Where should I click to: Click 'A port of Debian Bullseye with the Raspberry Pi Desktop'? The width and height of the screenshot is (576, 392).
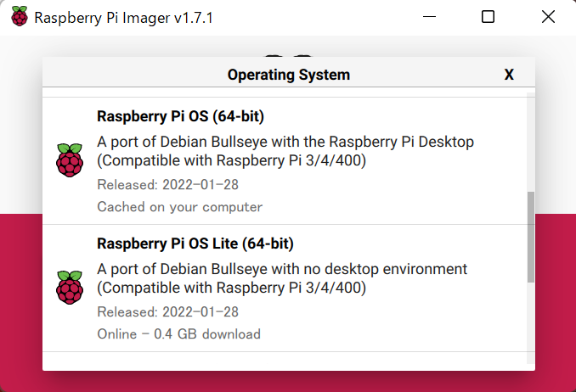pos(285,142)
